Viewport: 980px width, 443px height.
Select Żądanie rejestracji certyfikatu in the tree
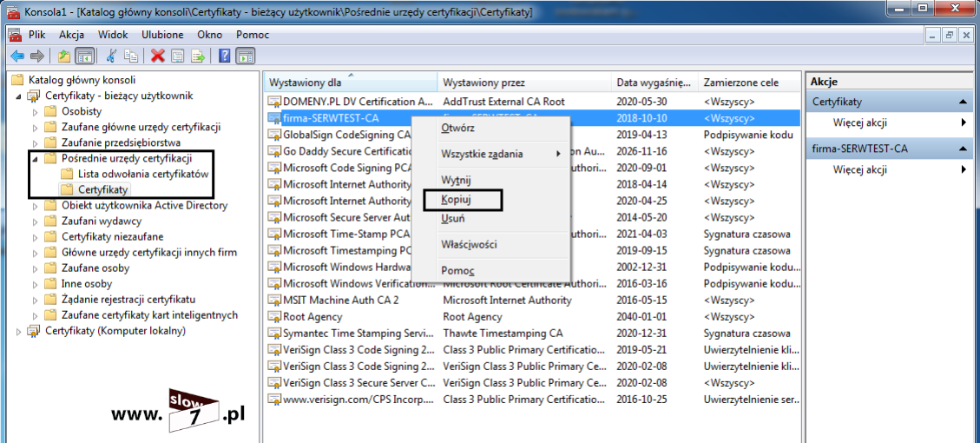(128, 299)
